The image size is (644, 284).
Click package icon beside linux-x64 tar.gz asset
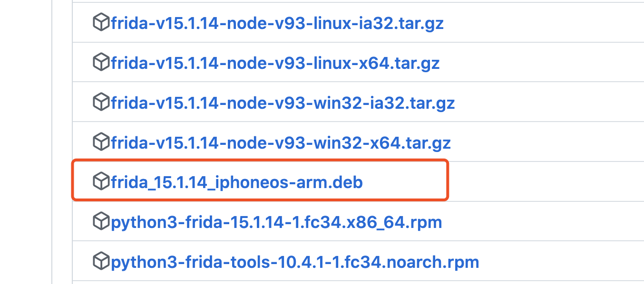point(101,62)
